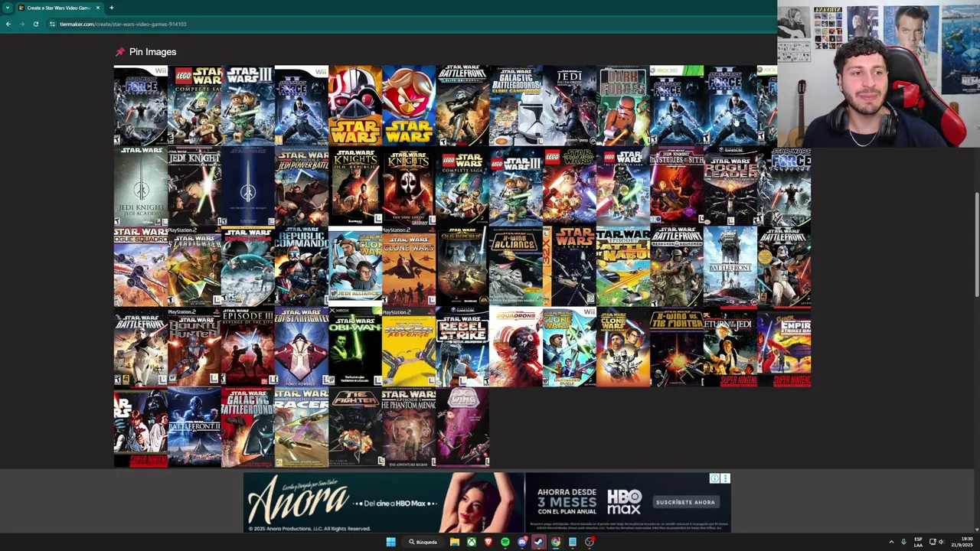The height and width of the screenshot is (551, 980).
Task: Select the Knights of the Old Republic cover
Action: 355,186
